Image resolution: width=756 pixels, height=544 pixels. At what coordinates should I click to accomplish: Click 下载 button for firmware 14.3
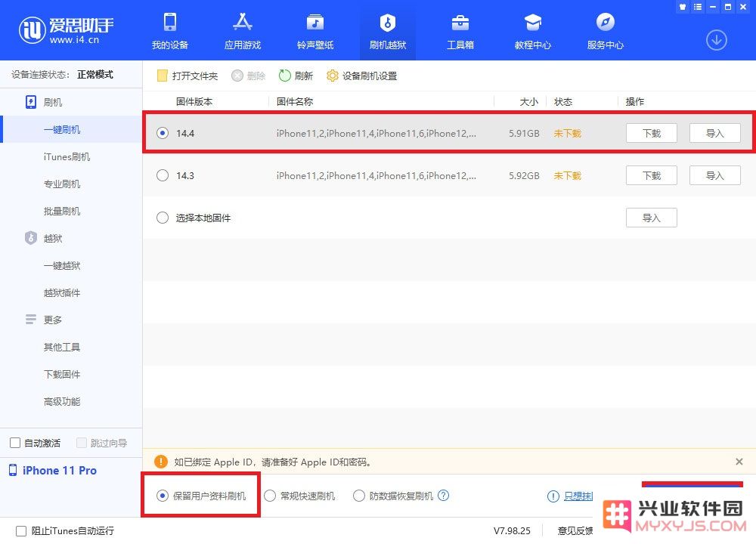tap(652, 175)
